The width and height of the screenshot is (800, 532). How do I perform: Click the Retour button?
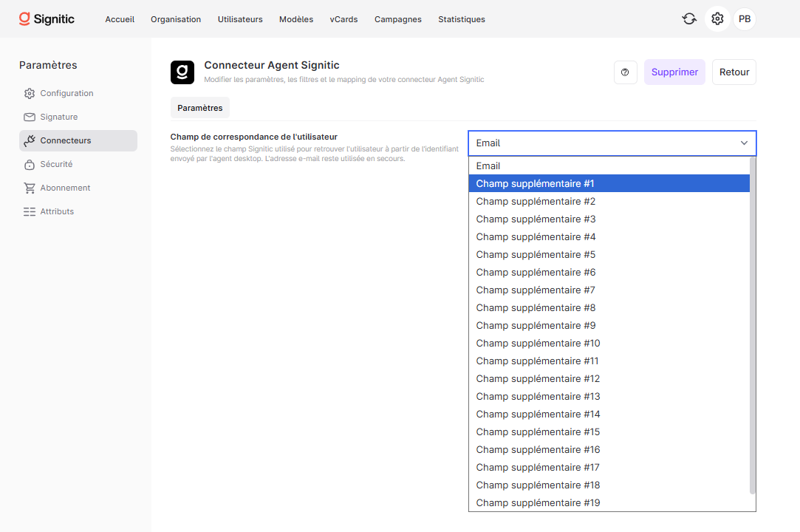(734, 72)
